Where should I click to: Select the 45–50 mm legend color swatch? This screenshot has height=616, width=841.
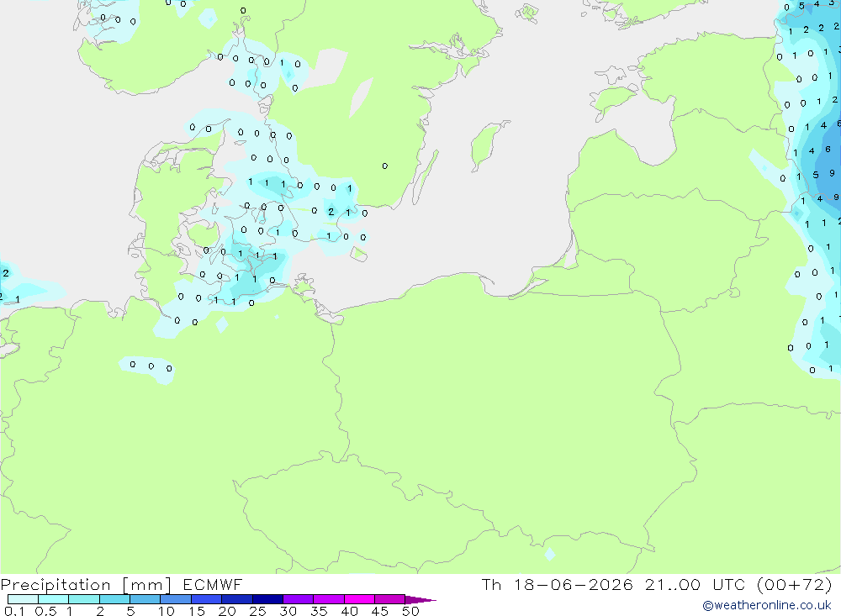click(390, 599)
